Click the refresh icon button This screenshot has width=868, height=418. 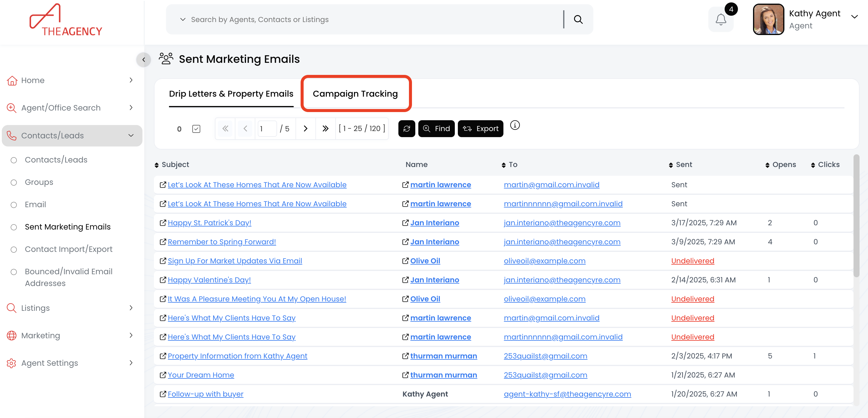pos(406,129)
